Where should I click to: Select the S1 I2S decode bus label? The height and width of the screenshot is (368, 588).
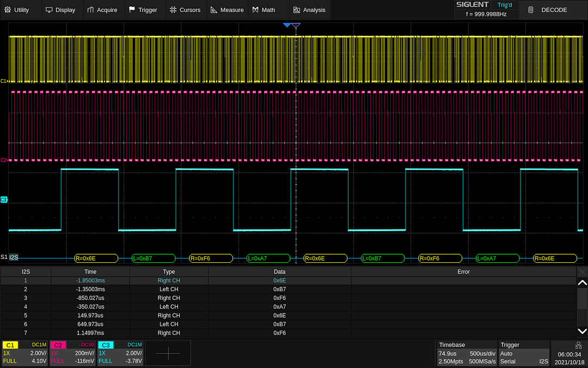(14, 257)
